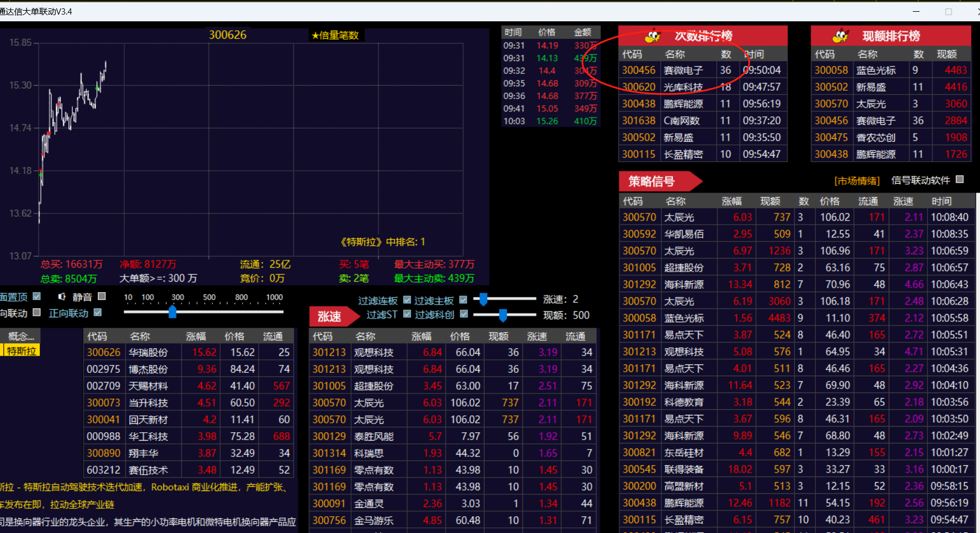
Task: Click the red 策略信号 arrow banner
Action: (x=655, y=181)
